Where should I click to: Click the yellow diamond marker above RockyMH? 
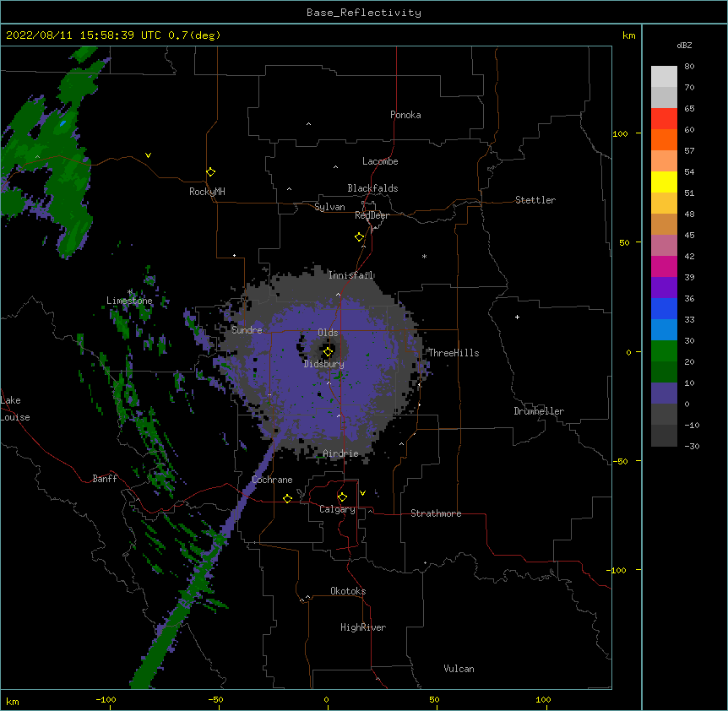tap(211, 172)
